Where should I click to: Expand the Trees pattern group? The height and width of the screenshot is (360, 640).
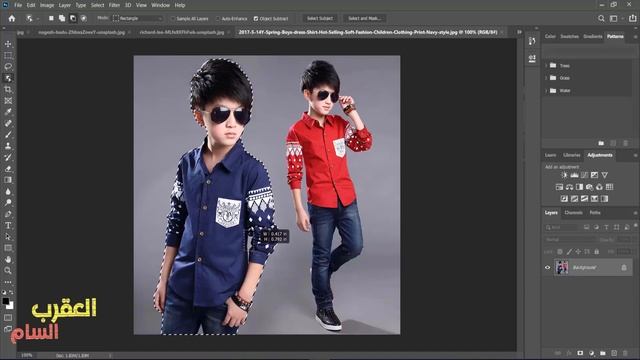tap(546, 65)
